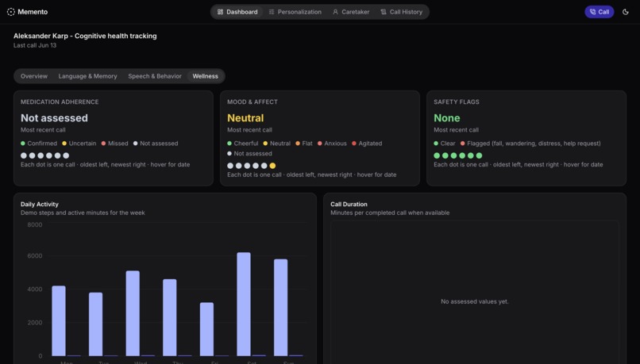Click 'Last call Jun 13' text
Image resolution: width=640 pixels, height=364 pixels.
35,45
